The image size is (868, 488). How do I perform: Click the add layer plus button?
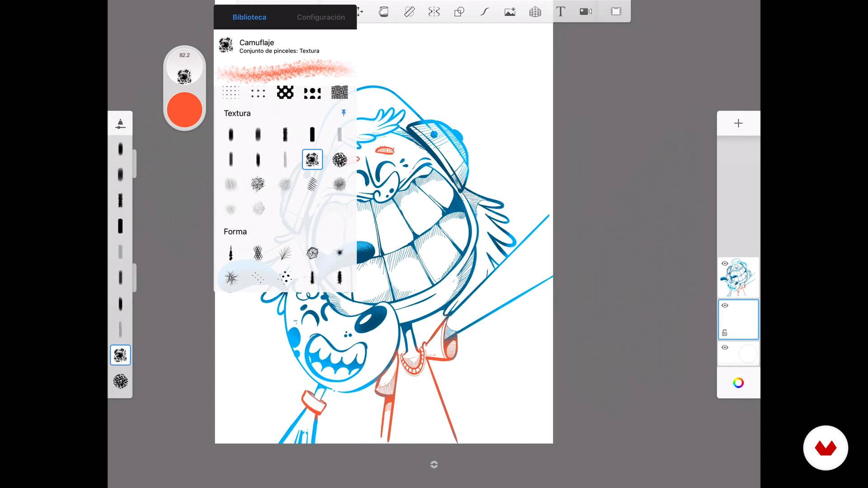(x=738, y=123)
